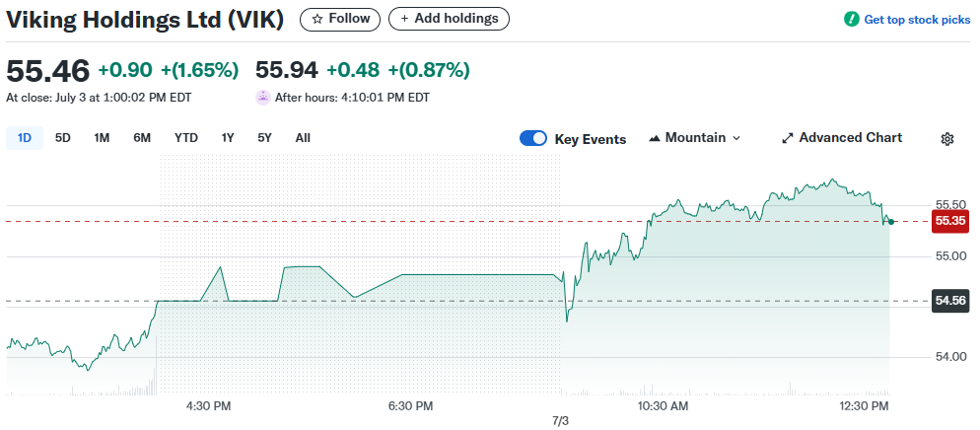Click the green chart endpoint dot

click(891, 221)
